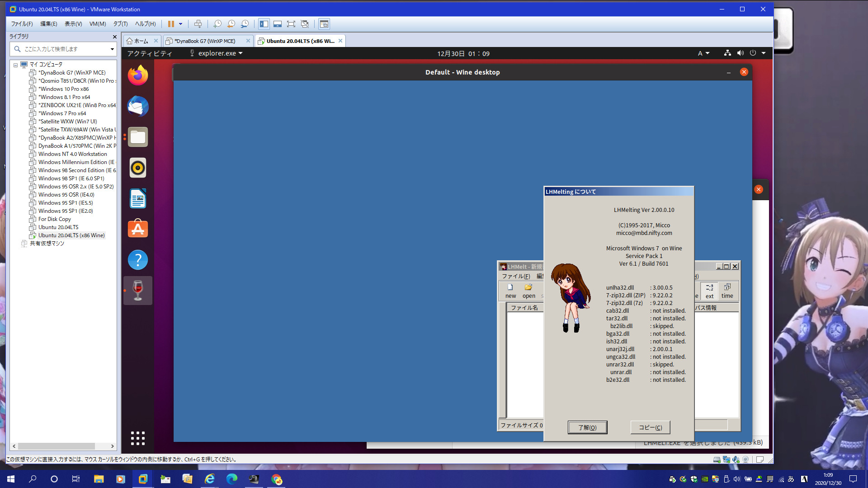Open the explorer.exe app menu dropdown
Image resolution: width=868 pixels, height=488 pixels.
216,53
